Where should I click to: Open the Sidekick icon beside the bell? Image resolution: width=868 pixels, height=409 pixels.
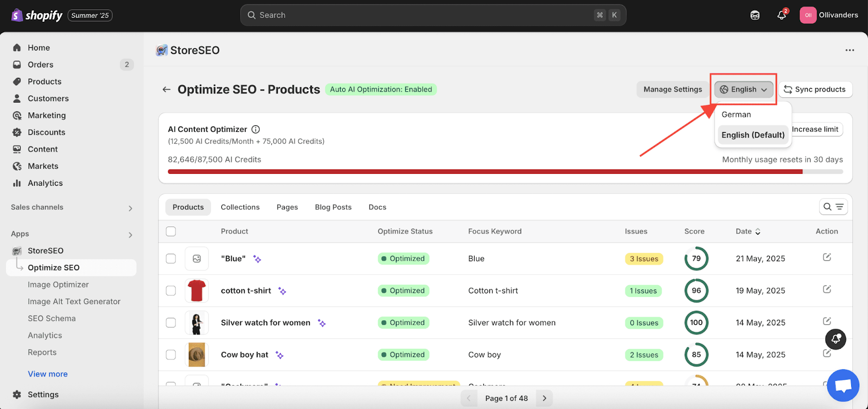coord(755,15)
